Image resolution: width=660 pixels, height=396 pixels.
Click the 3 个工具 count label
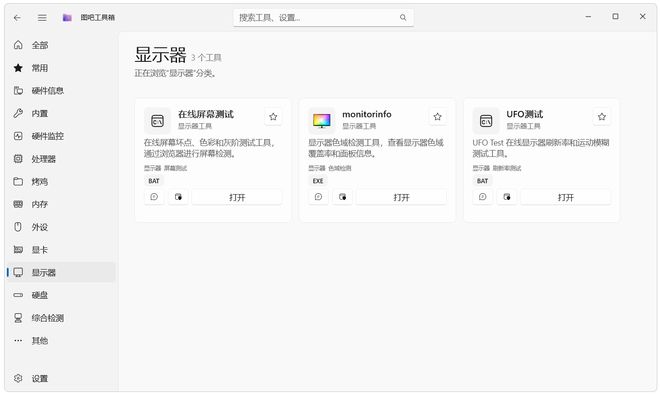206,58
